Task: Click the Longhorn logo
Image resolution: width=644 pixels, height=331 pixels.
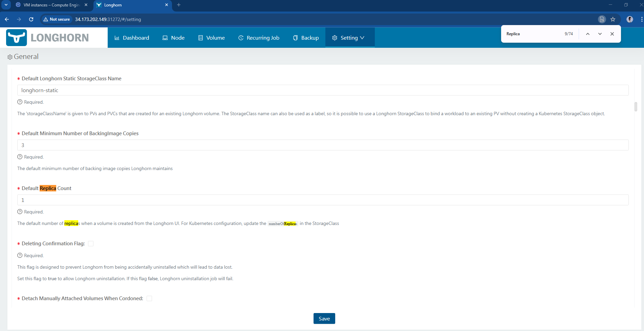Action: coord(47,38)
